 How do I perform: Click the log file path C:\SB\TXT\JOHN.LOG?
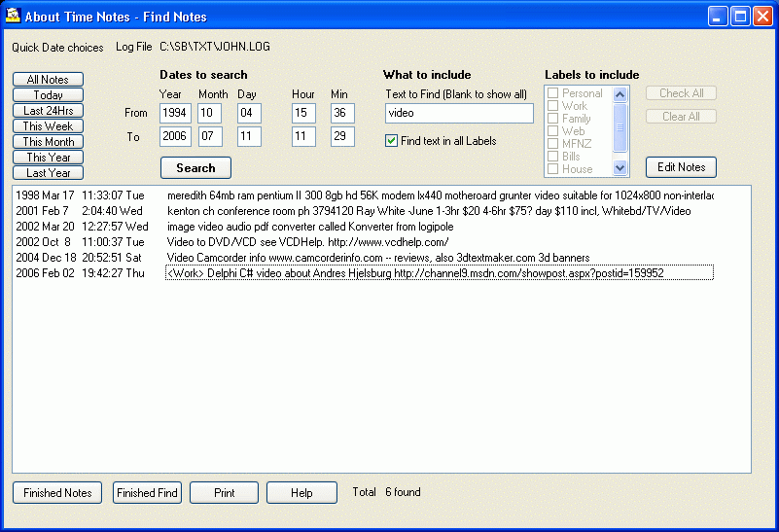coord(215,47)
